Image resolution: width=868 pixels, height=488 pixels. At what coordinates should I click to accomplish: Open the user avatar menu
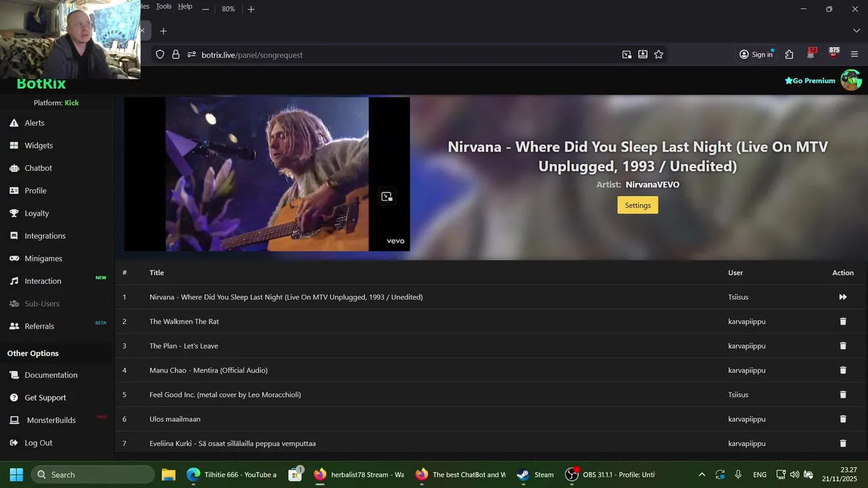tap(851, 80)
